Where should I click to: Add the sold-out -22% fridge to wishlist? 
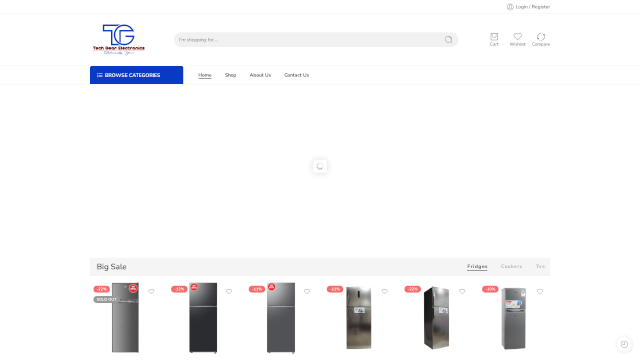tap(151, 291)
